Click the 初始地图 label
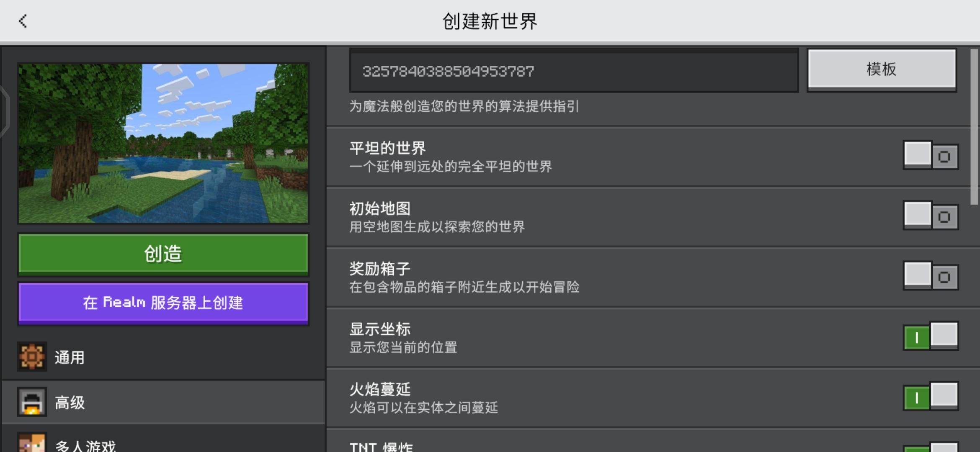The height and width of the screenshot is (452, 980). [380, 208]
